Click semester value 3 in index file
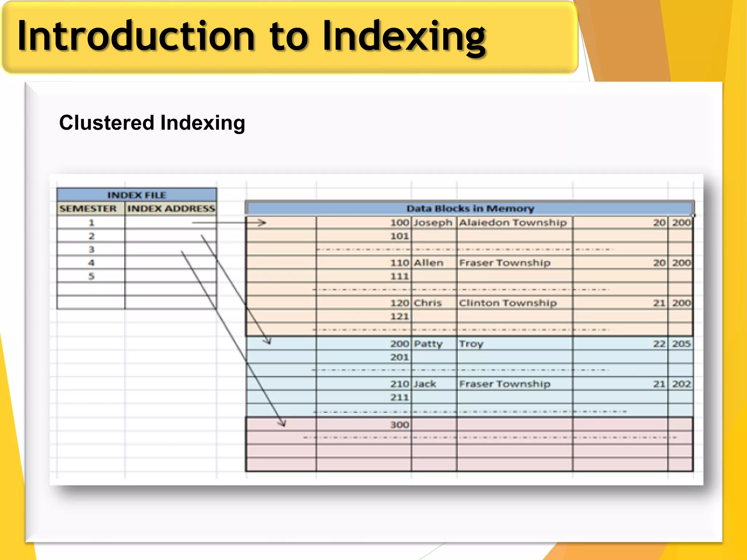Image resolution: width=747 pixels, height=560 pixels. pyautogui.click(x=91, y=249)
